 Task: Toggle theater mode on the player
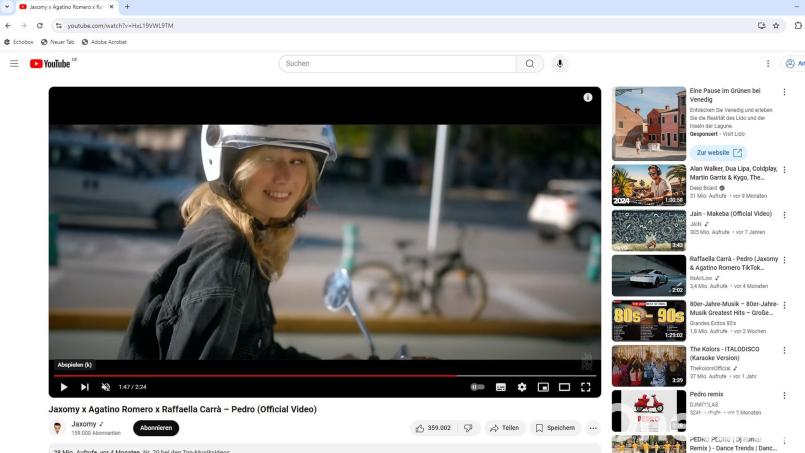[x=564, y=387]
